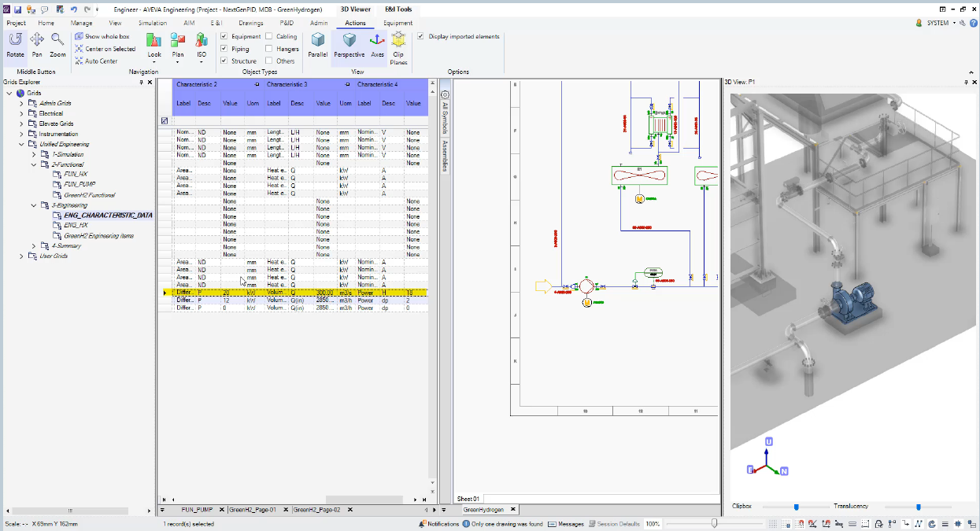Open the Project menu
This screenshot has width=980, height=531.
pyautogui.click(x=16, y=23)
